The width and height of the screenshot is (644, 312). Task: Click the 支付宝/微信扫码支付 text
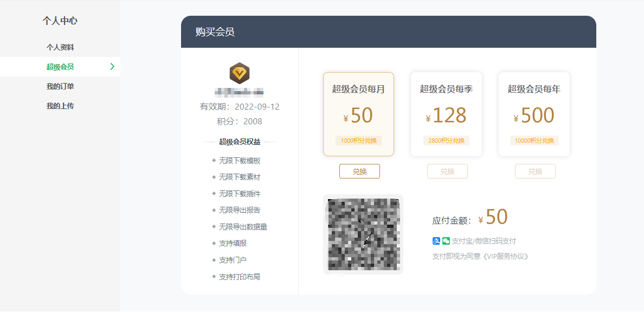(484, 241)
